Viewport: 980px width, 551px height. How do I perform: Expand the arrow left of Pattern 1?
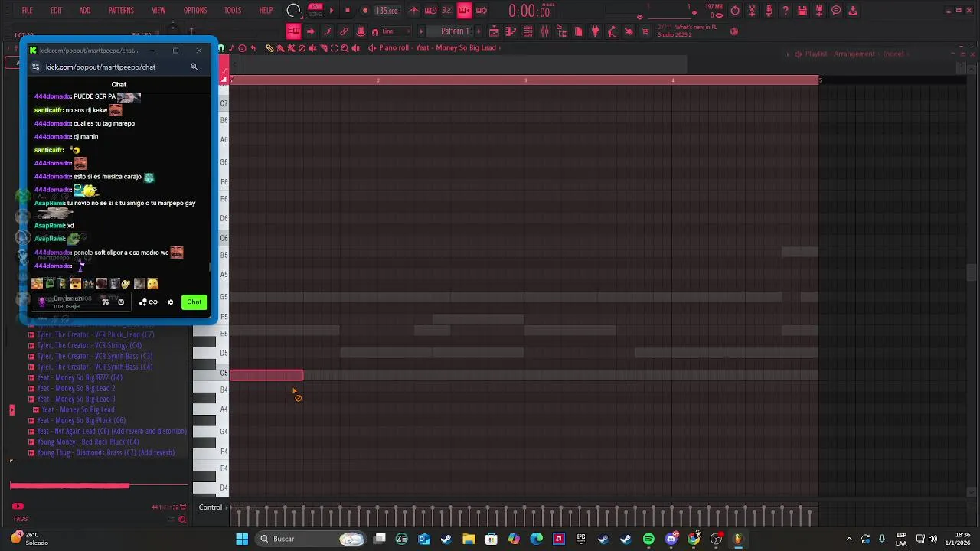[x=421, y=31]
